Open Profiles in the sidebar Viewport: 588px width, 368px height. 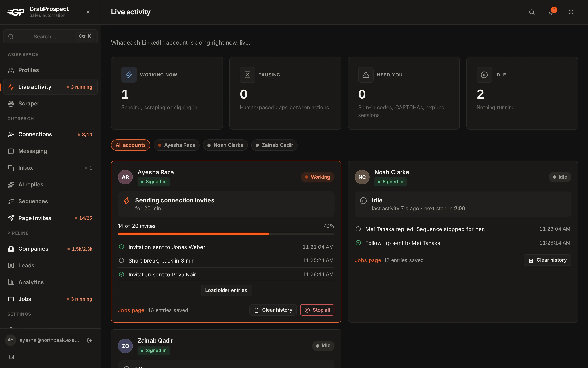[50, 70]
